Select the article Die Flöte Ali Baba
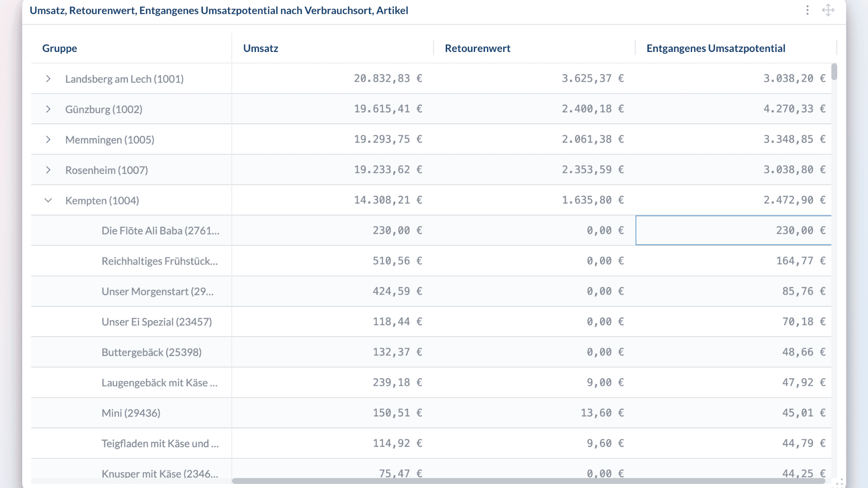The width and height of the screenshot is (868, 488). 160,230
